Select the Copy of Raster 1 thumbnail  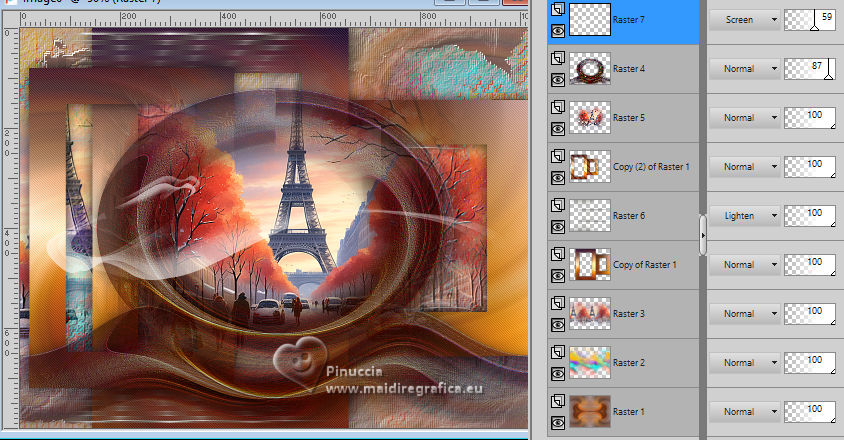pyautogui.click(x=590, y=264)
